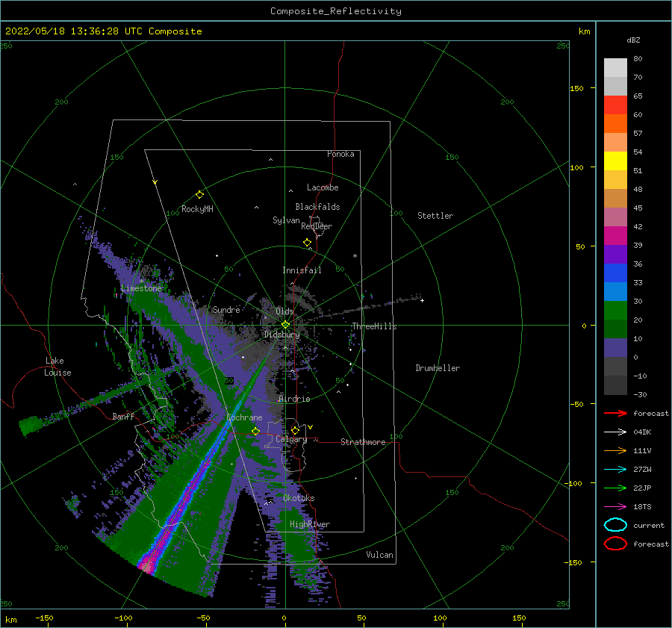Click the cyan current ellipse icon

[615, 525]
